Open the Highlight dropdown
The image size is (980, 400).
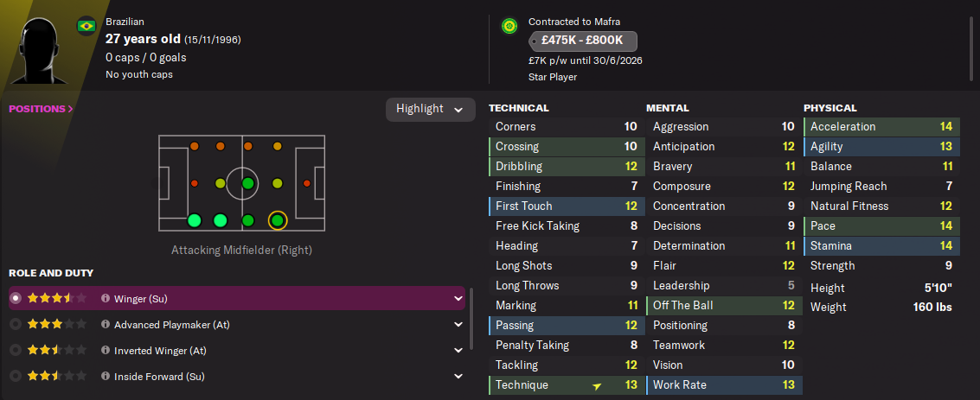(430, 109)
